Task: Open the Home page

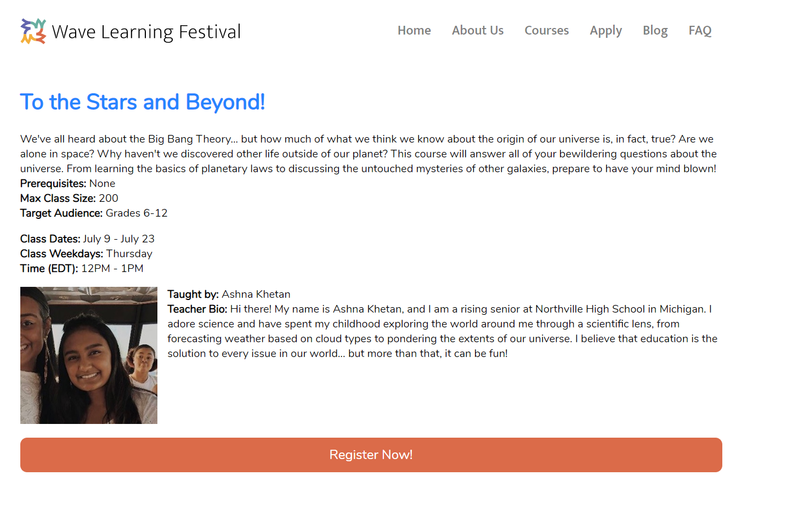Action: pos(414,31)
